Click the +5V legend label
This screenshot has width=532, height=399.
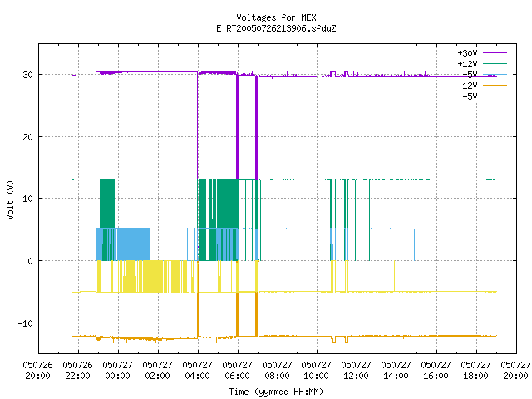[x=470, y=75]
